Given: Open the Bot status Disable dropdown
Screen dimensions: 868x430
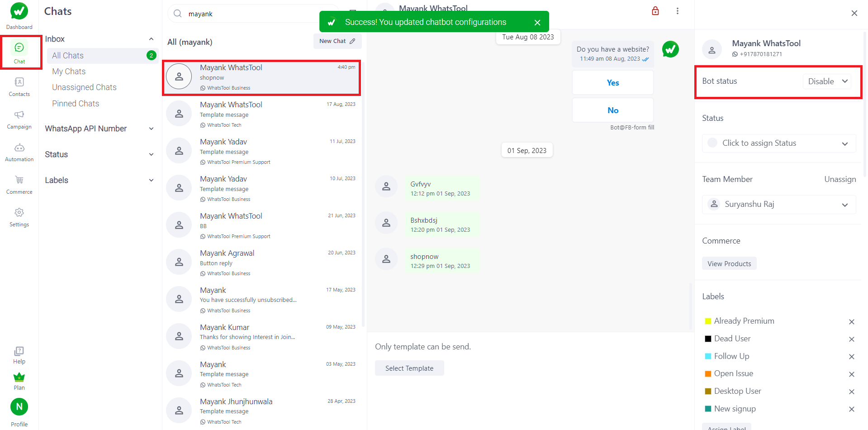Looking at the screenshot, I should pos(827,81).
